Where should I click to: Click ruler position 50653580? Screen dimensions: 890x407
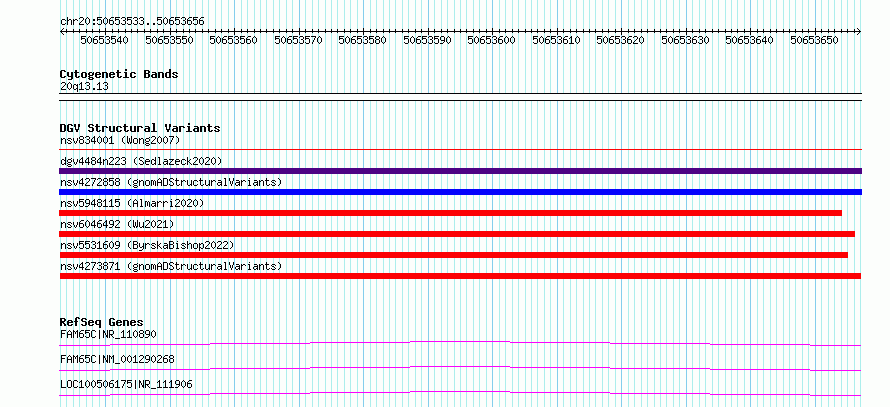click(362, 40)
